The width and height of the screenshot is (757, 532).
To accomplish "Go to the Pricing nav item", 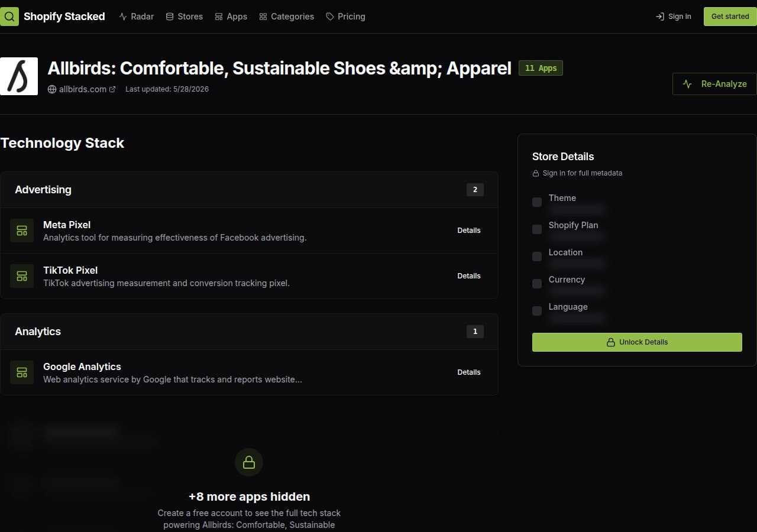I will click(x=345, y=17).
